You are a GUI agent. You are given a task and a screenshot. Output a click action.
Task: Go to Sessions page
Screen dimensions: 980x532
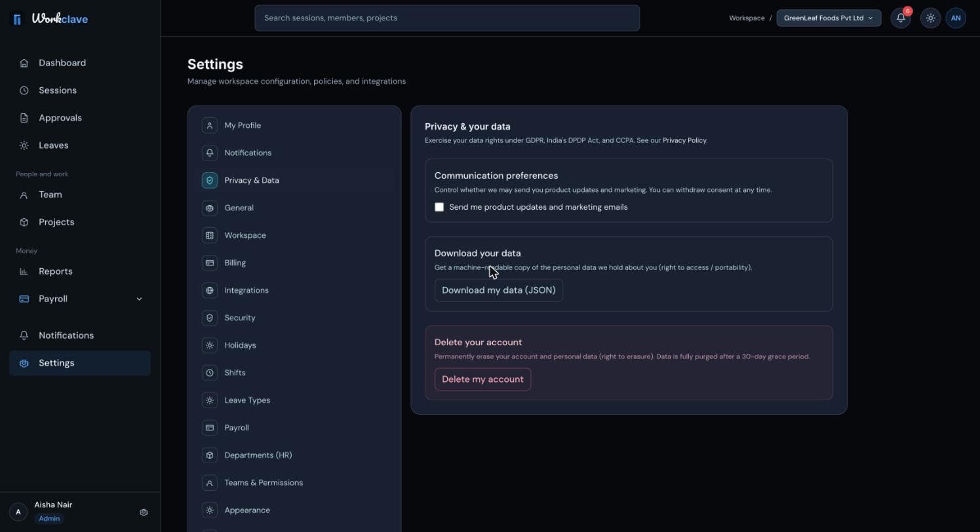tap(80, 90)
